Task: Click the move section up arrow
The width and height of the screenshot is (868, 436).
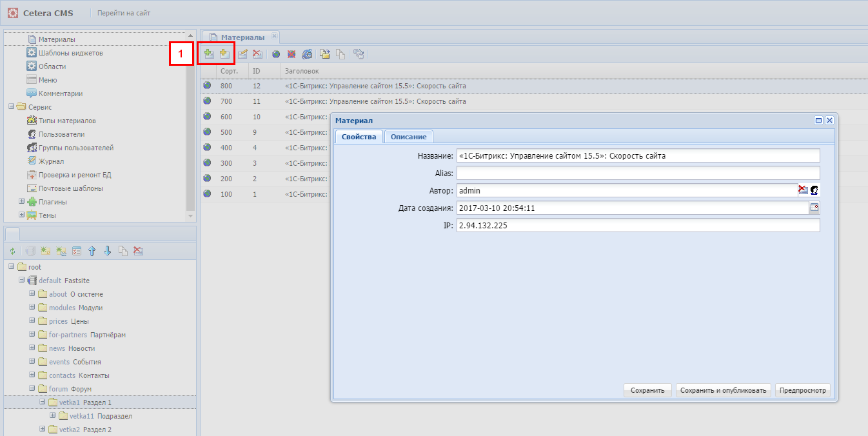Action: [92, 251]
